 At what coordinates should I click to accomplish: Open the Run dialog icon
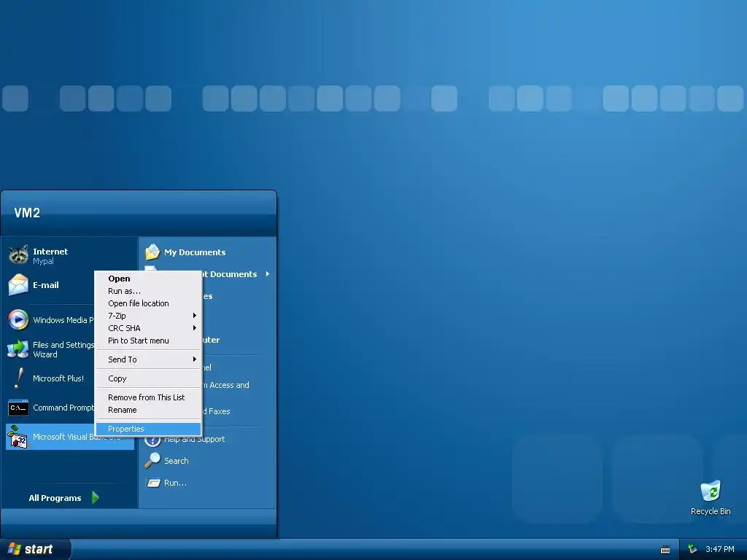[x=153, y=483]
